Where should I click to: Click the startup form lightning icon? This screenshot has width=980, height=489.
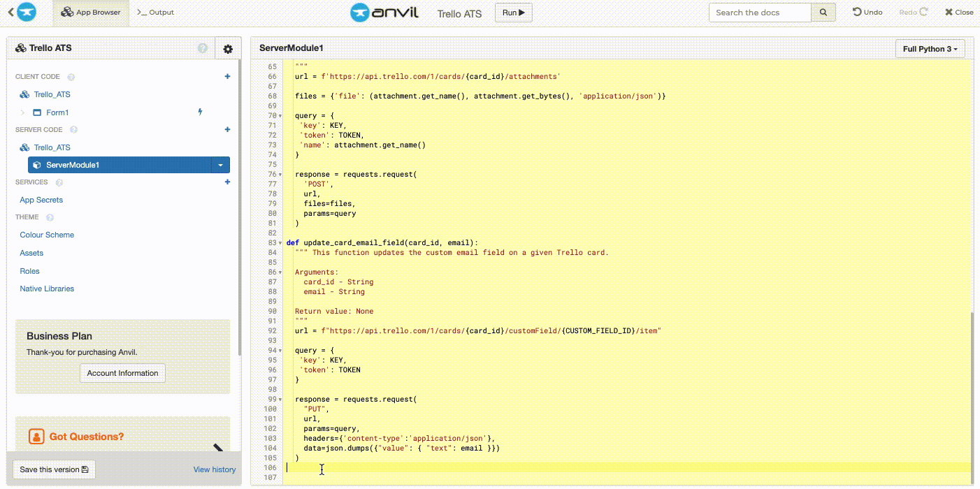click(201, 112)
